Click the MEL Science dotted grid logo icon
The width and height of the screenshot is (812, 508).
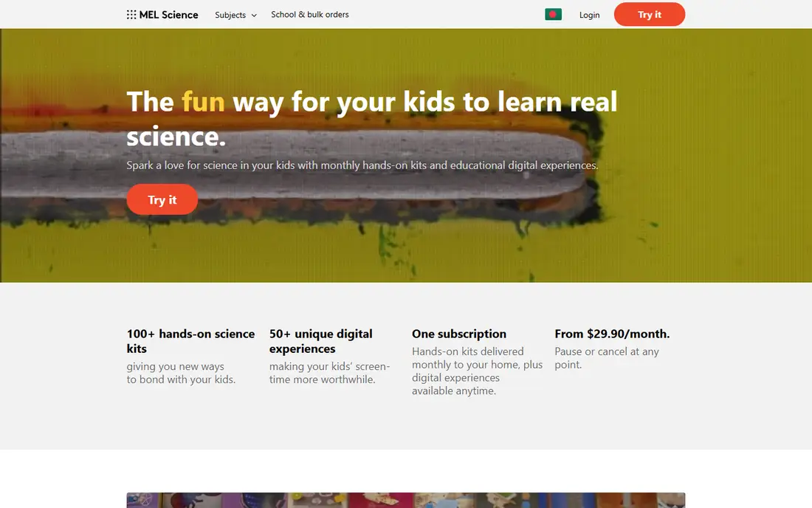click(x=131, y=15)
